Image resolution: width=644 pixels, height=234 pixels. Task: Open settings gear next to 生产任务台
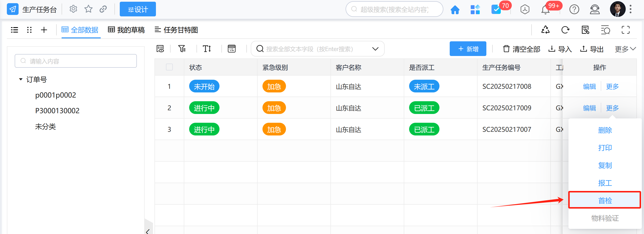(x=73, y=9)
